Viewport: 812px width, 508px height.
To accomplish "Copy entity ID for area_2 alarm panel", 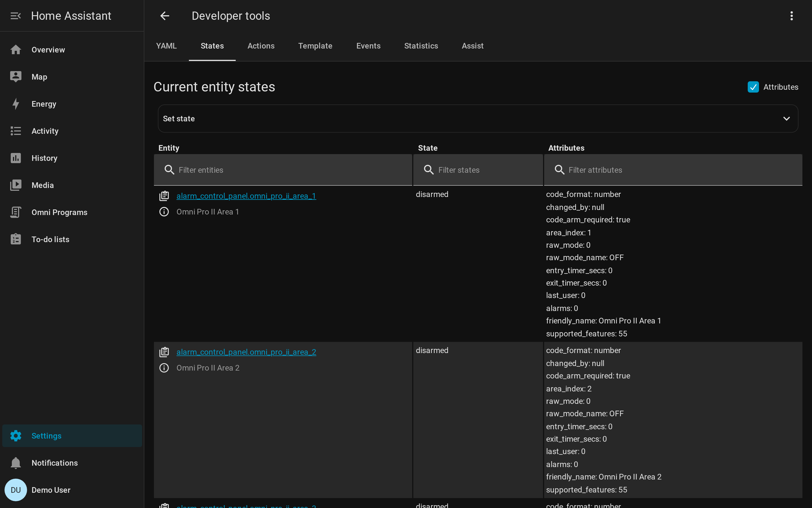I will 164,352.
